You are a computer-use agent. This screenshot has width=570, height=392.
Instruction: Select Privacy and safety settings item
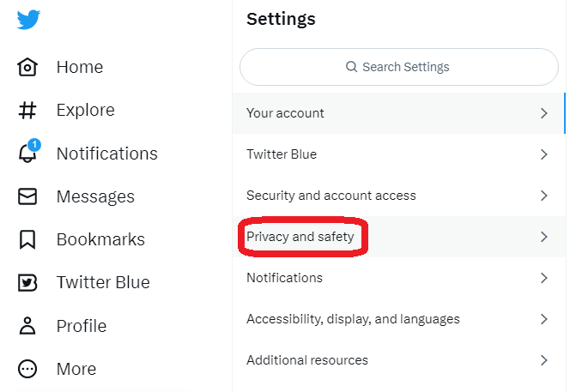pyautogui.click(x=399, y=237)
